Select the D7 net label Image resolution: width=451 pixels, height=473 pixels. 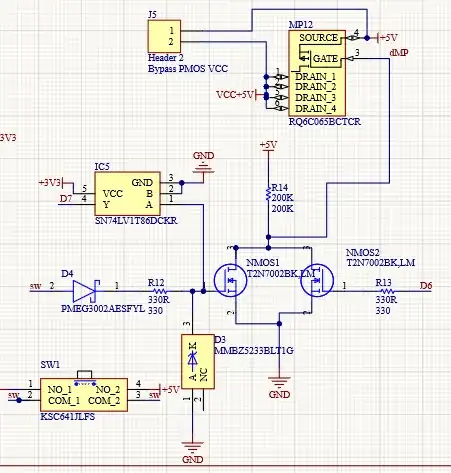pyautogui.click(x=66, y=199)
